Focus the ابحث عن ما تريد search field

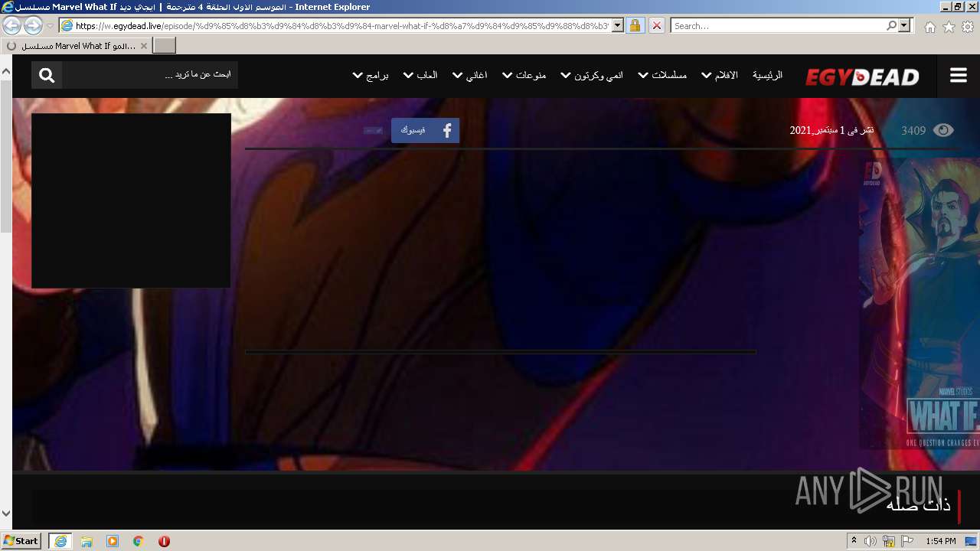click(x=150, y=75)
